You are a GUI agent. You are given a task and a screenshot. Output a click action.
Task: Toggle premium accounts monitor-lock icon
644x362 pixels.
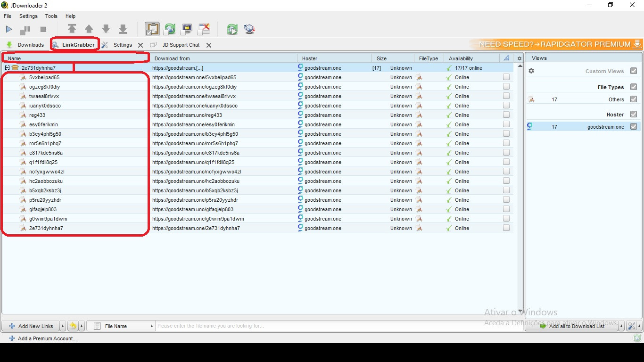coord(186,29)
